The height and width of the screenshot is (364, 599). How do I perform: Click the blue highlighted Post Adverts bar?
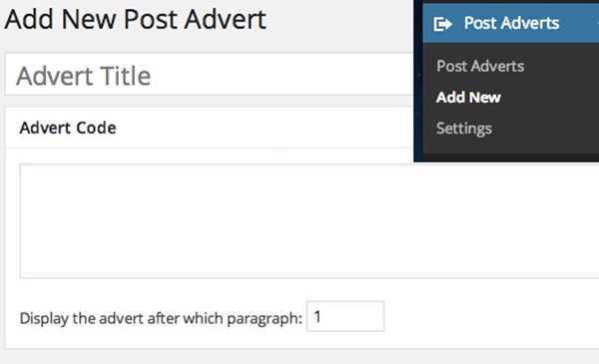[511, 23]
